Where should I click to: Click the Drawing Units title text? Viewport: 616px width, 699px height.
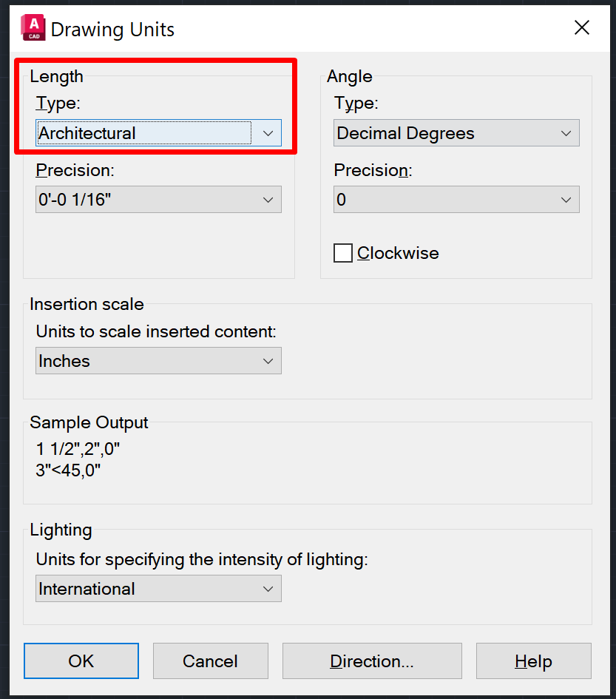click(x=112, y=30)
